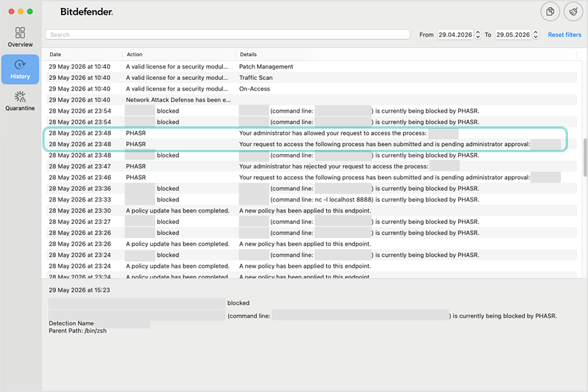Viewport: 588px width, 392px height.
Task: Open the Overview section icon
Action: pyautogui.click(x=20, y=32)
